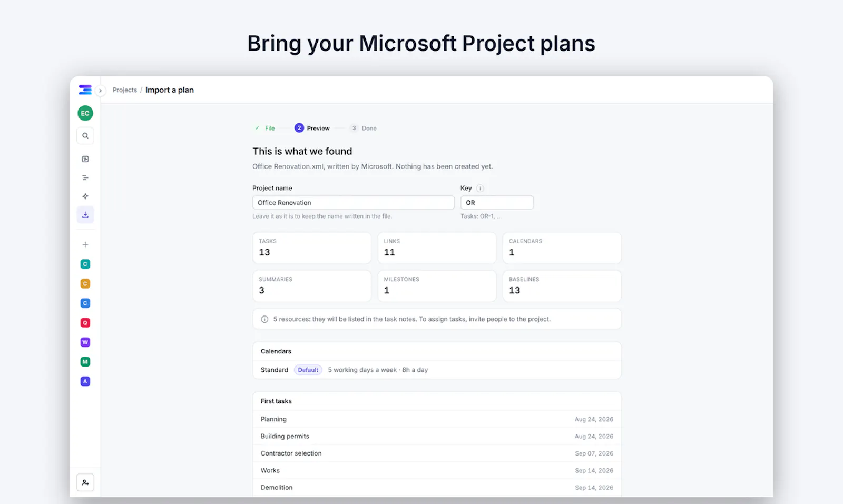
Task: Click the plus icon to add project
Action: [85, 244]
